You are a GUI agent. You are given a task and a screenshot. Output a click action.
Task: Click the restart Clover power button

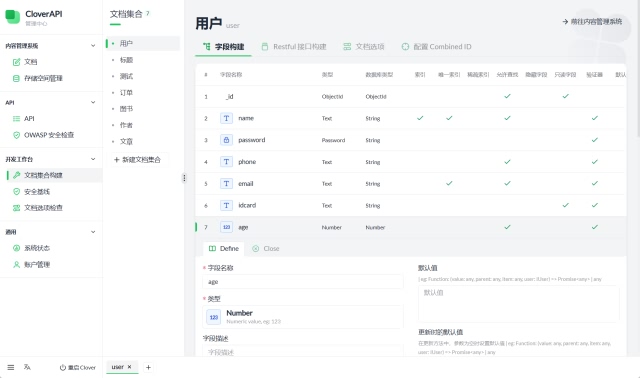(78, 367)
